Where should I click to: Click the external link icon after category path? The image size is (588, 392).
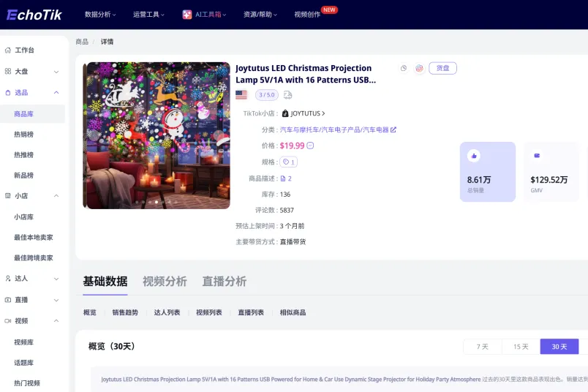[x=393, y=129]
